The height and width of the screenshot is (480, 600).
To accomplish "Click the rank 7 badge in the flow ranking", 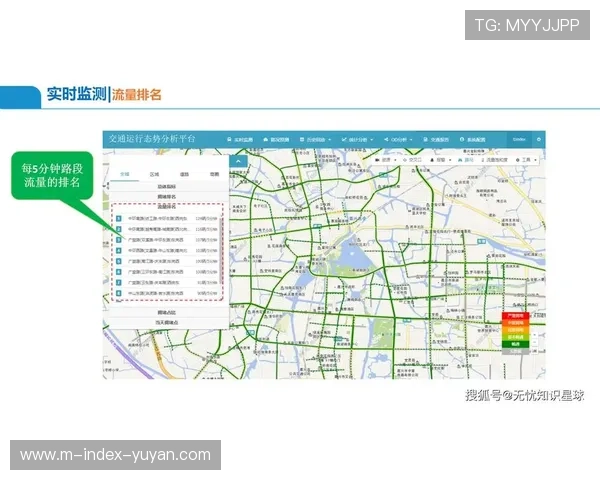I will tap(119, 282).
